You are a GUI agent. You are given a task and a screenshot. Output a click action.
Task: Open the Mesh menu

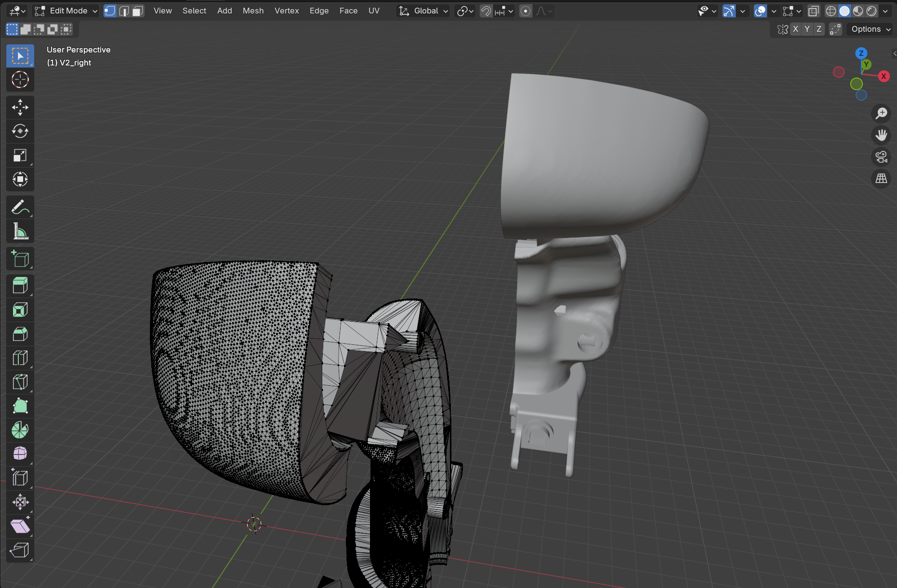(x=253, y=11)
